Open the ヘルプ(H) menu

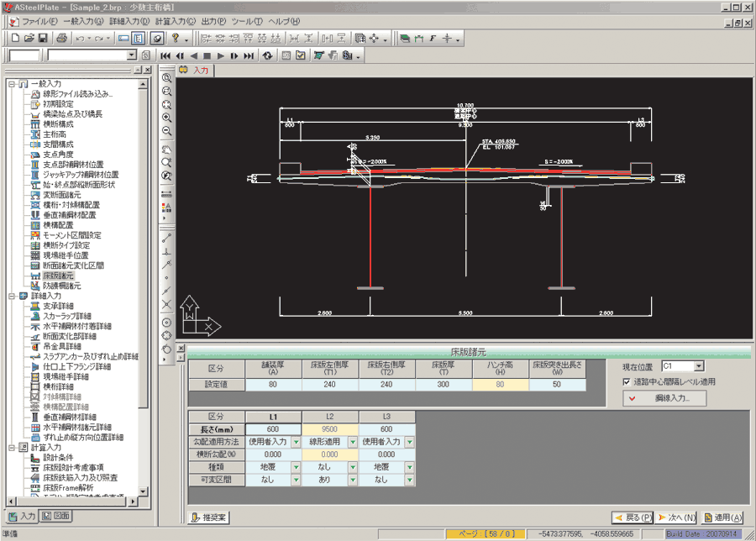point(284,21)
